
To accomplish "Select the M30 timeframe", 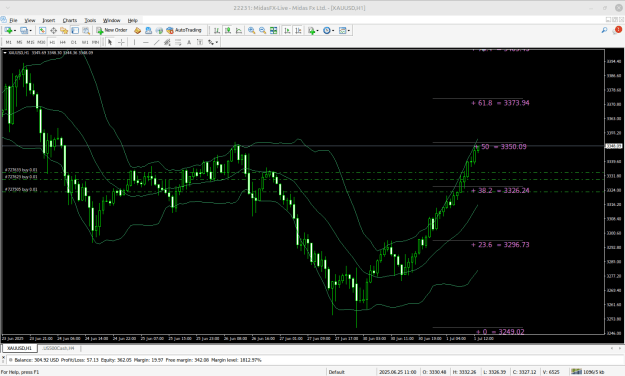I will pos(41,42).
